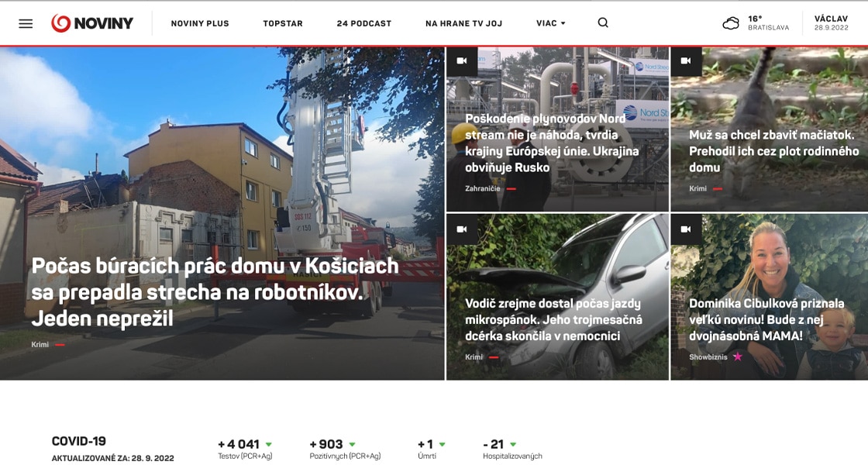This screenshot has width=868, height=465.
Task: Expand the VIAC dropdown menu
Action: pyautogui.click(x=551, y=23)
